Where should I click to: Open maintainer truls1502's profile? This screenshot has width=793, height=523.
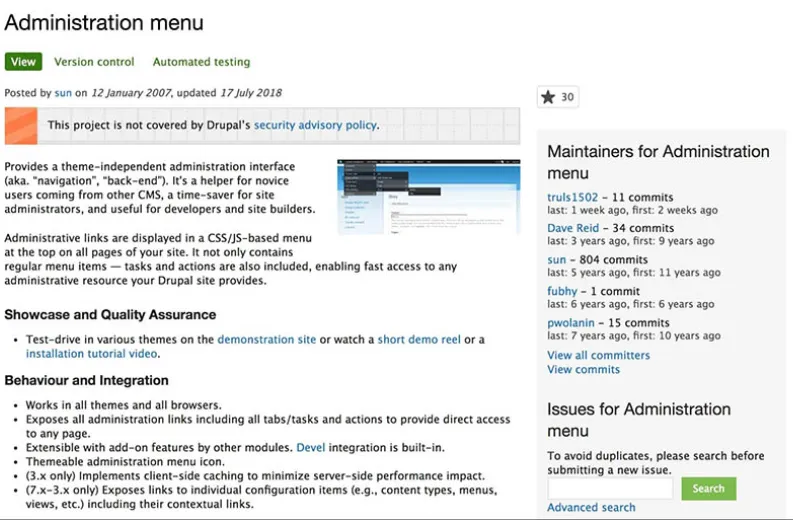[x=572, y=197]
